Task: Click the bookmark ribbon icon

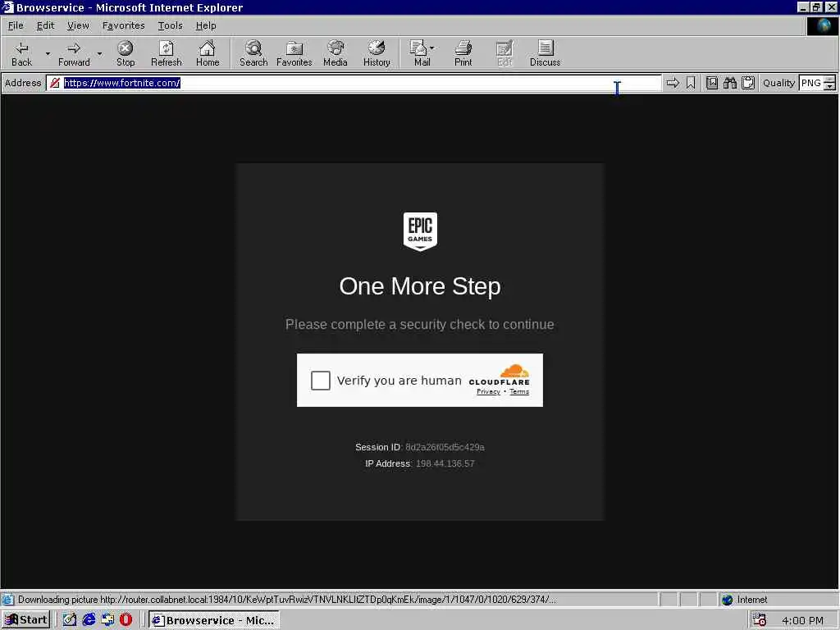Action: 691,83
